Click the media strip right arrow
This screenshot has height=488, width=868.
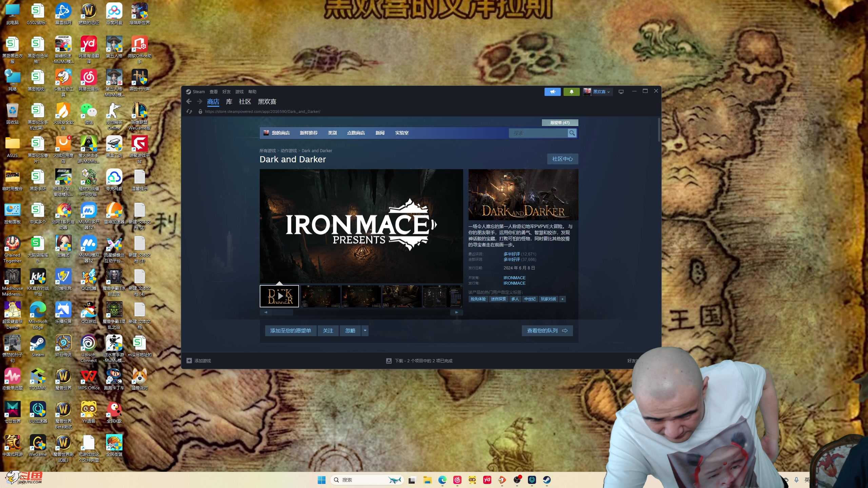click(x=456, y=312)
